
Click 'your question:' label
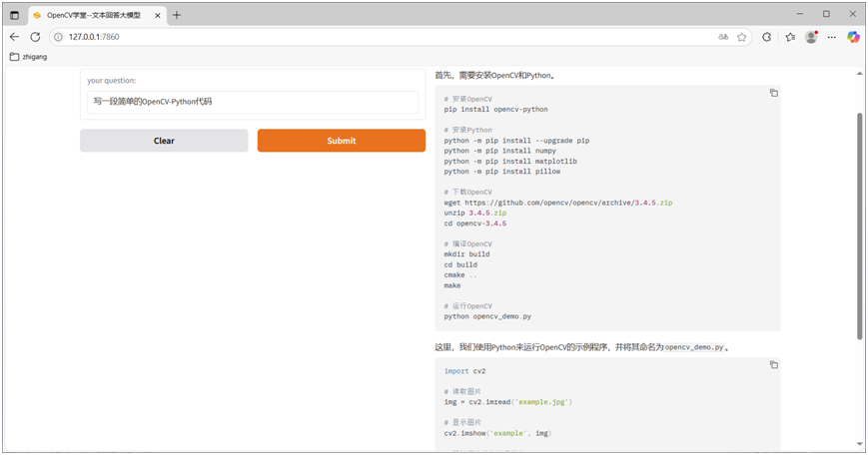tap(111, 81)
